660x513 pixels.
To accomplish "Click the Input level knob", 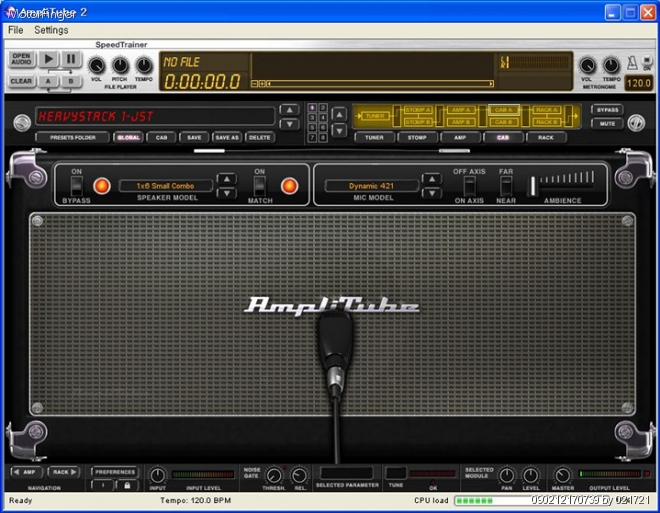I will pos(158,475).
